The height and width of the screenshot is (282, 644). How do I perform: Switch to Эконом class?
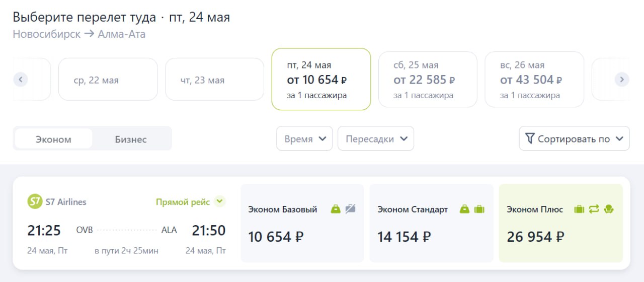(53, 139)
